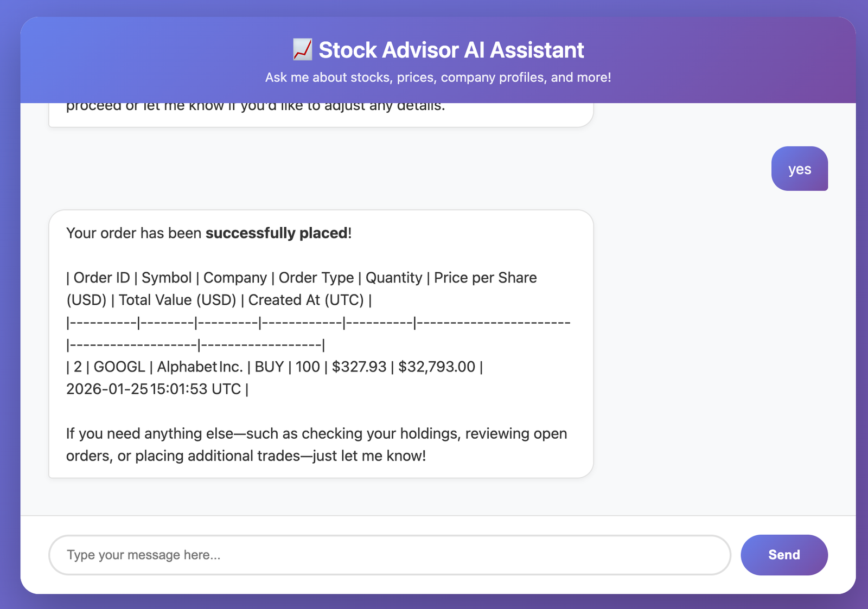
Task: Click the header subtitle about stocks and prices
Action: pos(438,78)
